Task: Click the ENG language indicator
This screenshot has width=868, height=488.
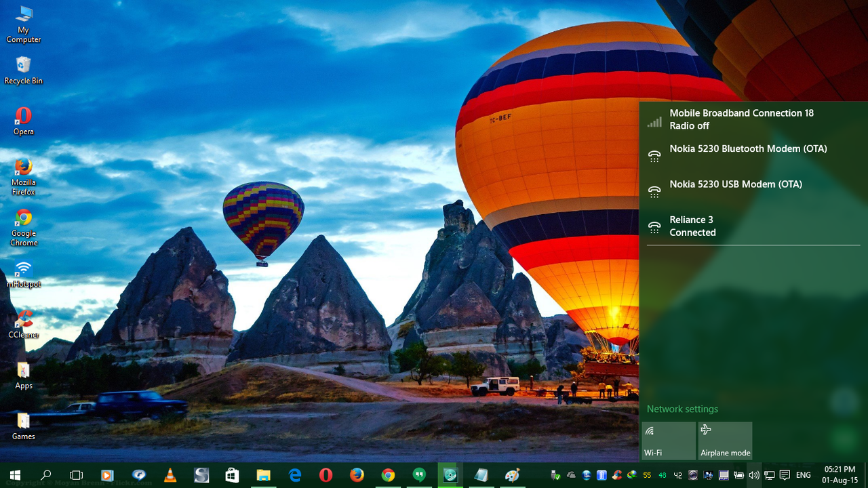Action: pyautogui.click(x=804, y=475)
